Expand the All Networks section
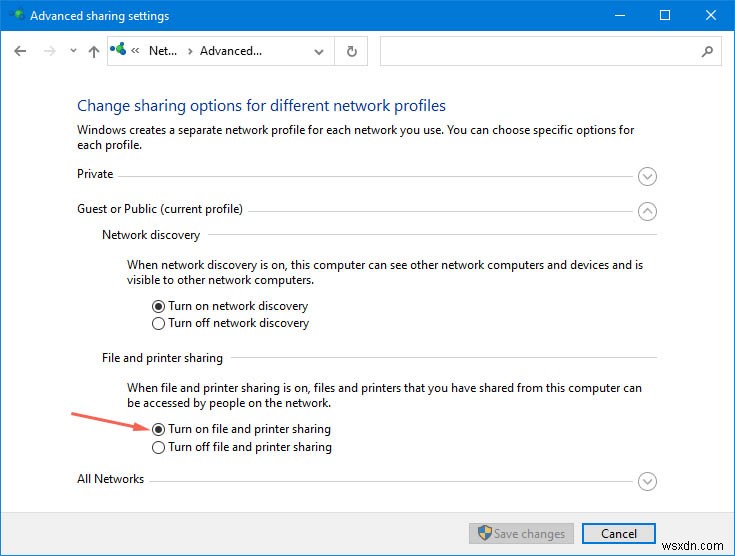735x556 pixels. [647, 481]
